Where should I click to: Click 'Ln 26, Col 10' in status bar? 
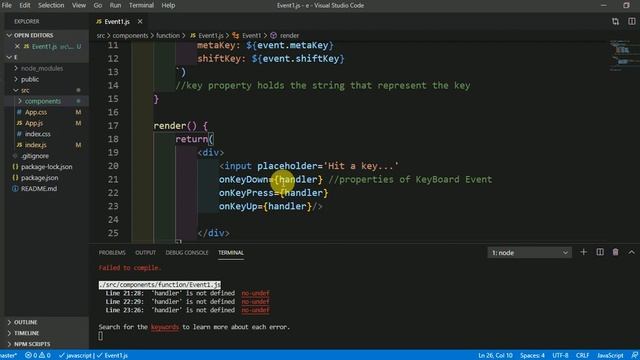495,356
